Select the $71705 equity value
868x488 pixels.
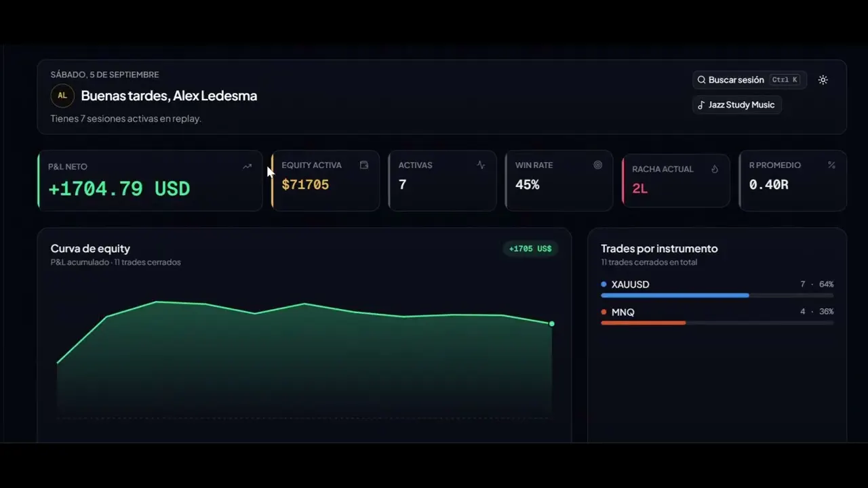tap(305, 184)
